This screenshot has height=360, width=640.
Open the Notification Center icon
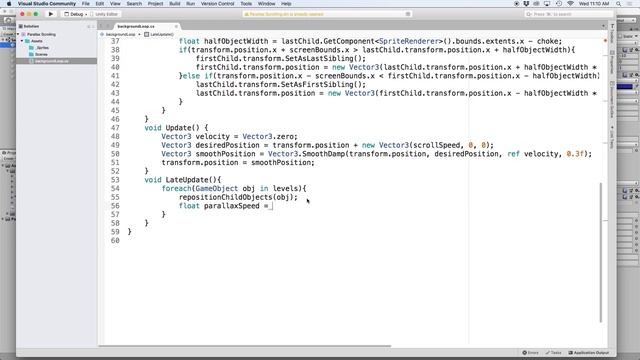(631, 4)
